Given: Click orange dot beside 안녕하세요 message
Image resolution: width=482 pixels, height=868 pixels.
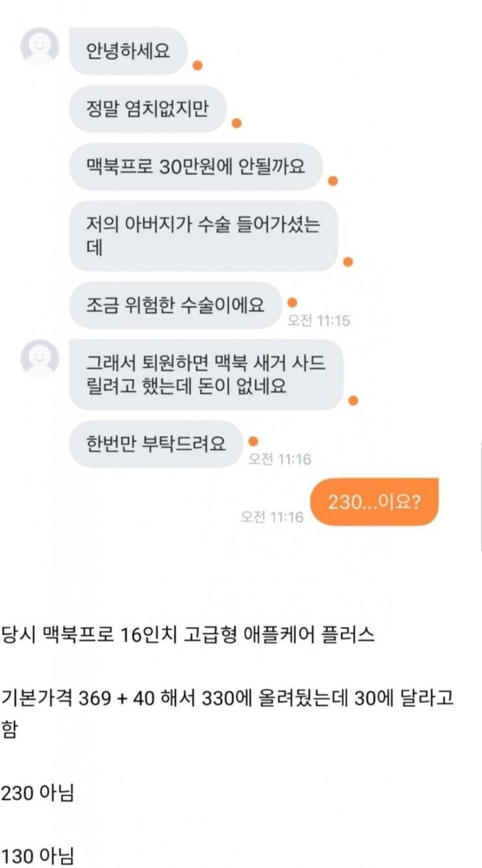Looking at the screenshot, I should [197, 65].
